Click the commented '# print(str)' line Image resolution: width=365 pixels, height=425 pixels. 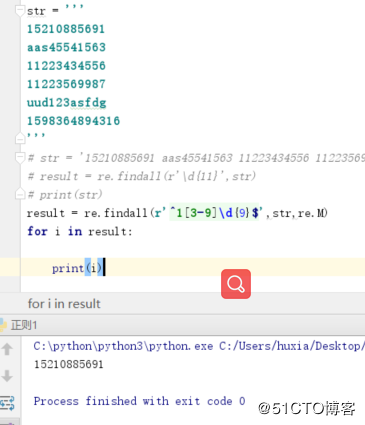coord(65,194)
